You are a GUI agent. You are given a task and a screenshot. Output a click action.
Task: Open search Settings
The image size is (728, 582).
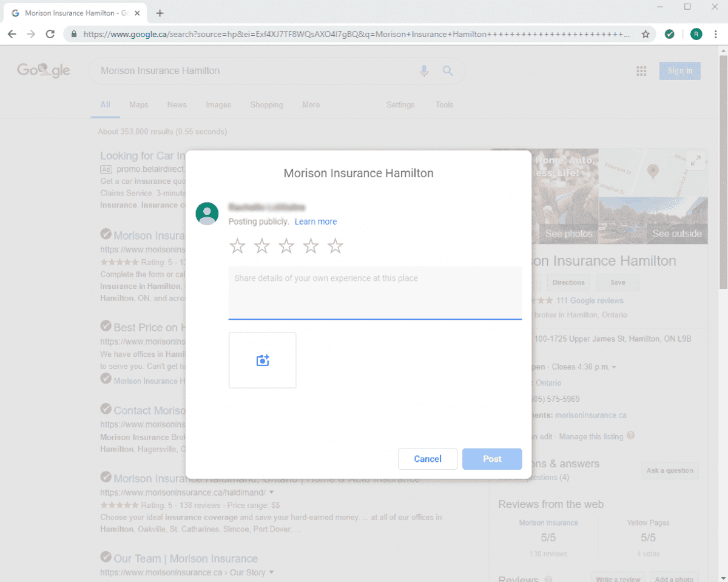pos(400,105)
